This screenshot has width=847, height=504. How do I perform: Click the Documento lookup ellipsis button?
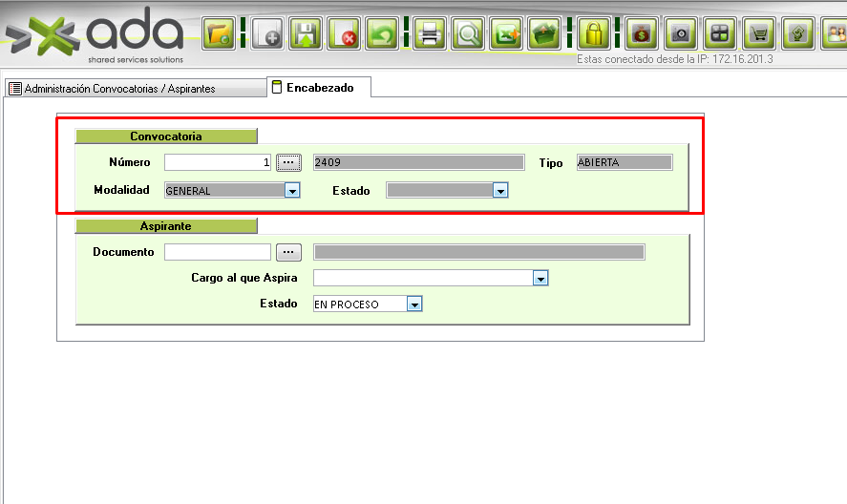point(288,252)
